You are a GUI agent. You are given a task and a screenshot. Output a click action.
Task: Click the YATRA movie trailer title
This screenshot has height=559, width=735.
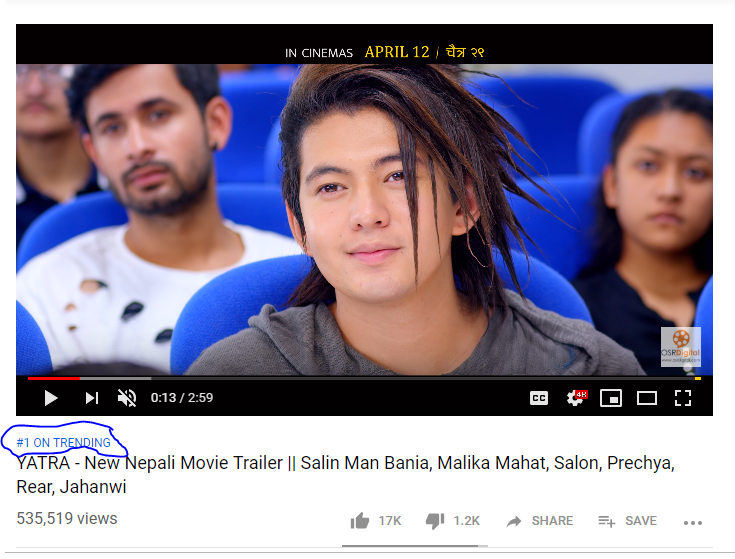pyautogui.click(x=345, y=464)
